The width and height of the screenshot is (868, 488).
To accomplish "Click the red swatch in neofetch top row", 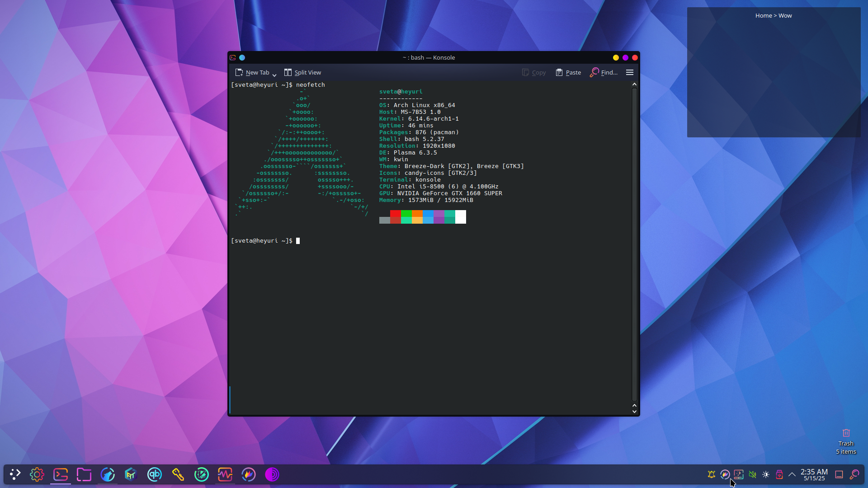I will point(396,213).
